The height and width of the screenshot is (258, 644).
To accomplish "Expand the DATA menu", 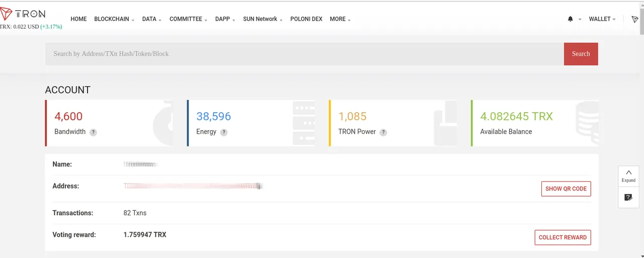I will (151, 19).
